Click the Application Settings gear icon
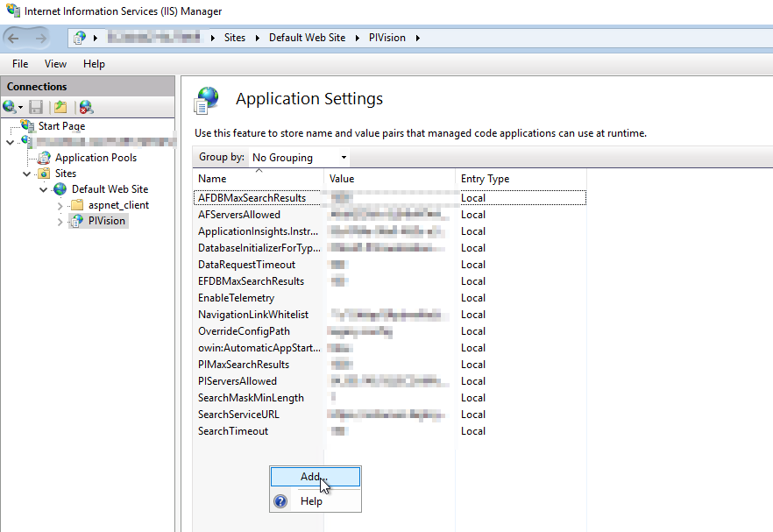Viewport: 773px width, 532px height. coord(206,99)
